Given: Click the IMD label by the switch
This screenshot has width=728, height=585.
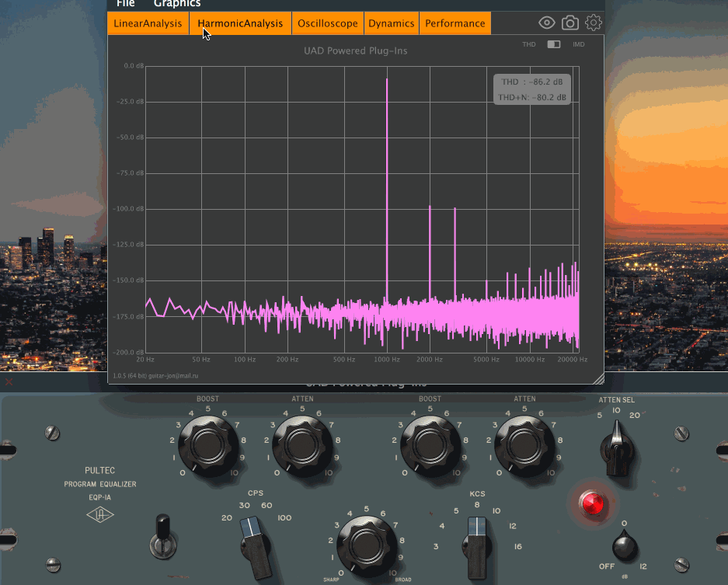Looking at the screenshot, I should click(x=579, y=44).
